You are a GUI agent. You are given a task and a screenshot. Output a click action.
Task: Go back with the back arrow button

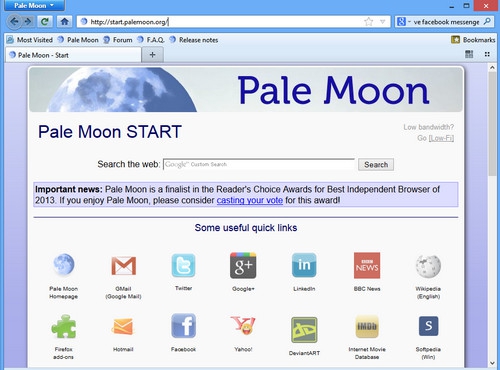(x=14, y=22)
